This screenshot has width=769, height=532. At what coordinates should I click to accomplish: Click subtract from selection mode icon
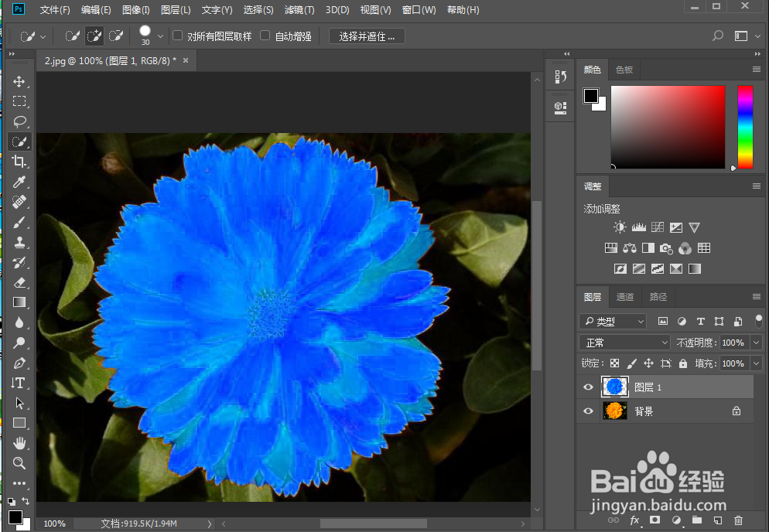[x=116, y=36]
